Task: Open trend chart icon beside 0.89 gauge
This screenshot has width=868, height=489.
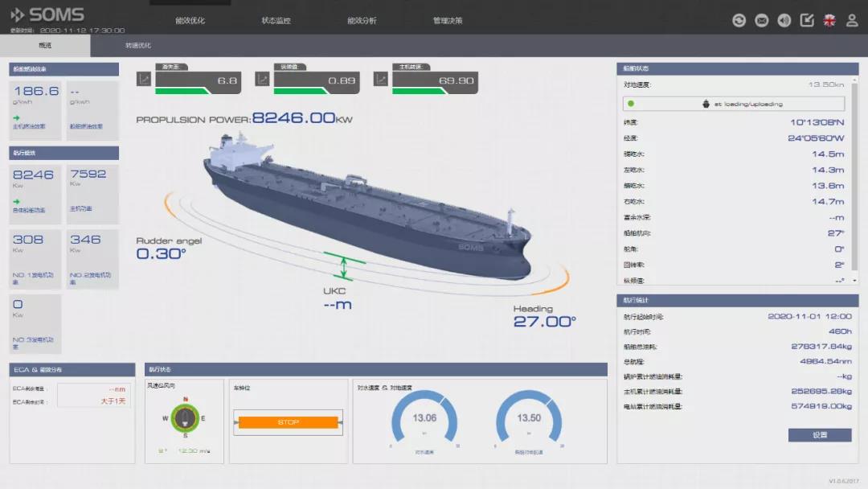Action: (x=262, y=79)
